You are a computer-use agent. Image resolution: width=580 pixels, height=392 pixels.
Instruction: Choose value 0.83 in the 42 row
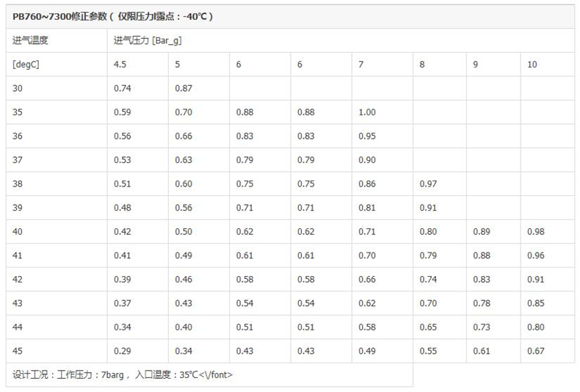click(482, 279)
